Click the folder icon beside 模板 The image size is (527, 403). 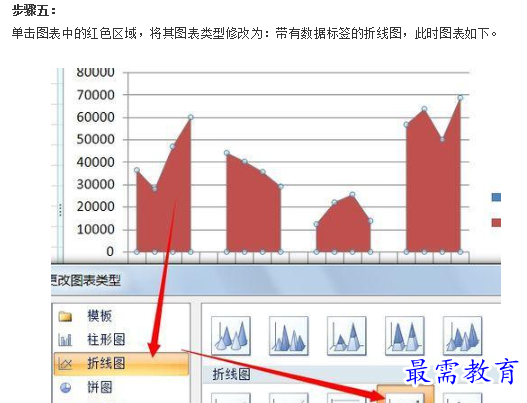coord(65,316)
